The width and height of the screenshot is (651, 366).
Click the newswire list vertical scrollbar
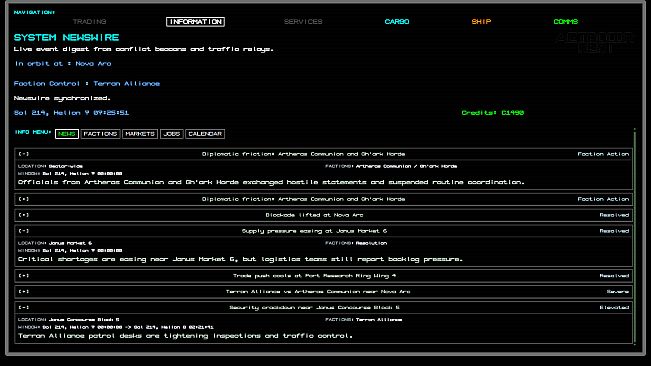[x=635, y=237]
